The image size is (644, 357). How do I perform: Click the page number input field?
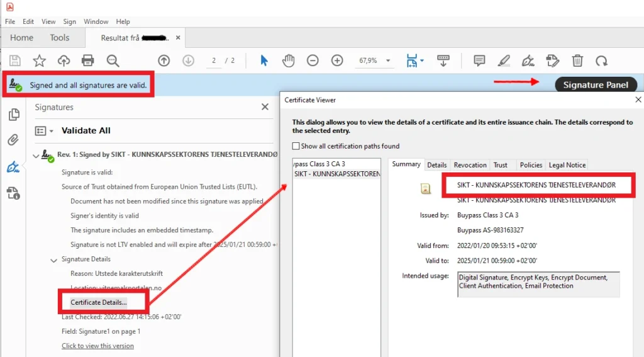[x=214, y=61]
